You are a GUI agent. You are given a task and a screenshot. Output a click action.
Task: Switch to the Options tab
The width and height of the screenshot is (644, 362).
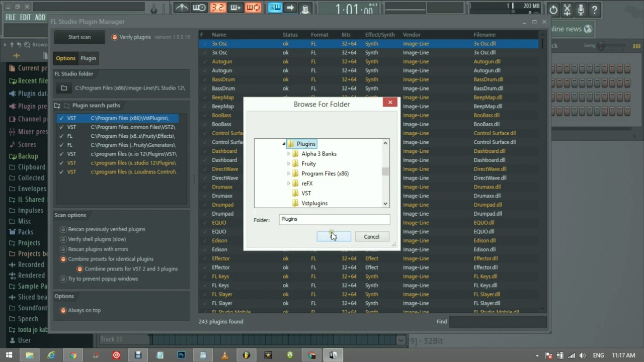pyautogui.click(x=65, y=58)
